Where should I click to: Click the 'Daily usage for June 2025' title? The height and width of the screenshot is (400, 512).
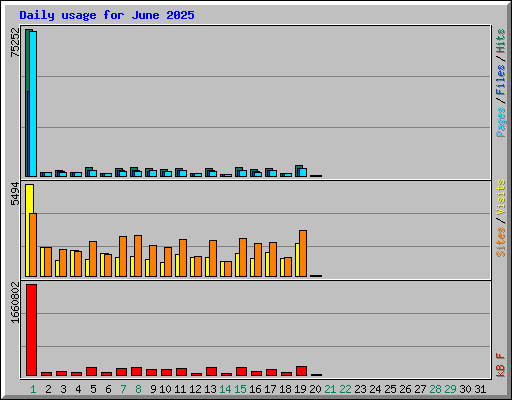[x=107, y=15]
